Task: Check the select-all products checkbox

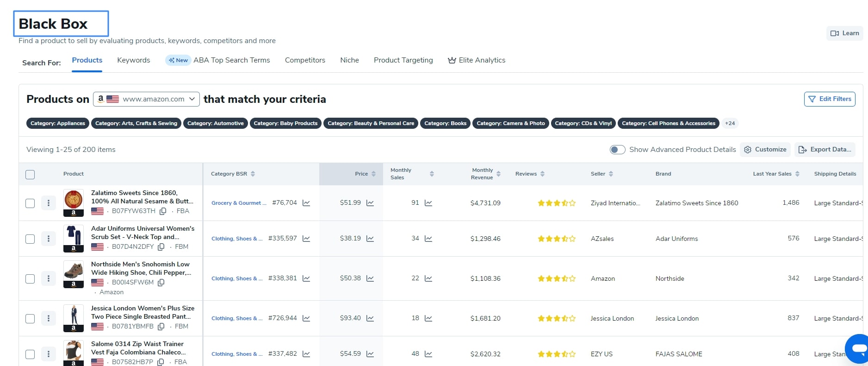Action: click(x=30, y=175)
